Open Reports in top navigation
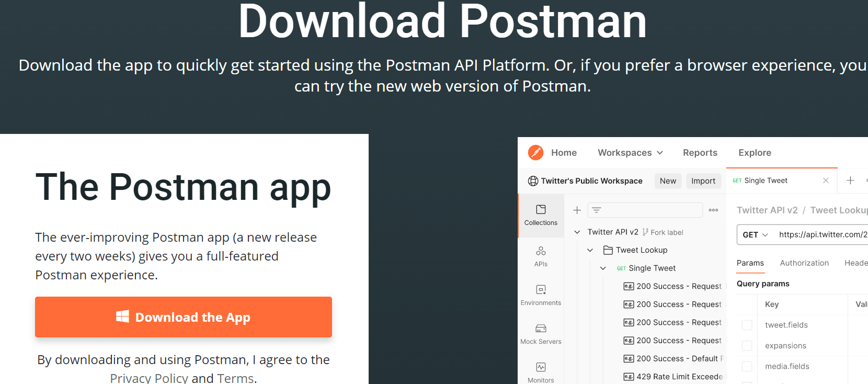Viewport: 868px width, 384px height. 700,153
